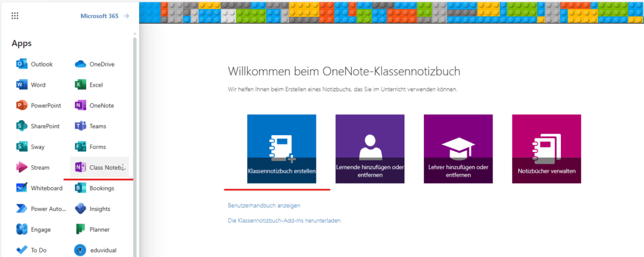Launch Outlook from the apps list
Viewport: 644px width, 257px height.
[x=35, y=64]
